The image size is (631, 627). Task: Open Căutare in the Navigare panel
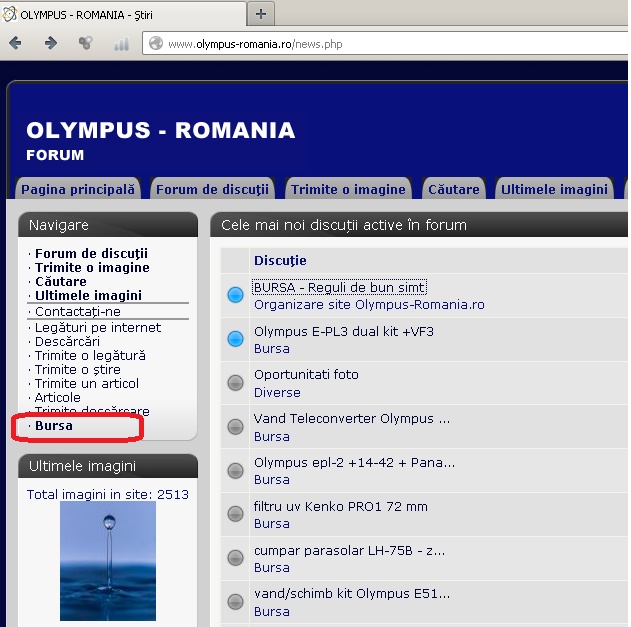pyautogui.click(x=61, y=281)
